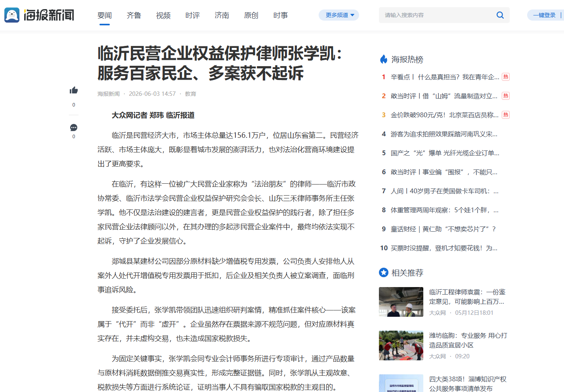Open hot item 买票时没提醒
This screenshot has height=392, width=564.
(x=444, y=248)
